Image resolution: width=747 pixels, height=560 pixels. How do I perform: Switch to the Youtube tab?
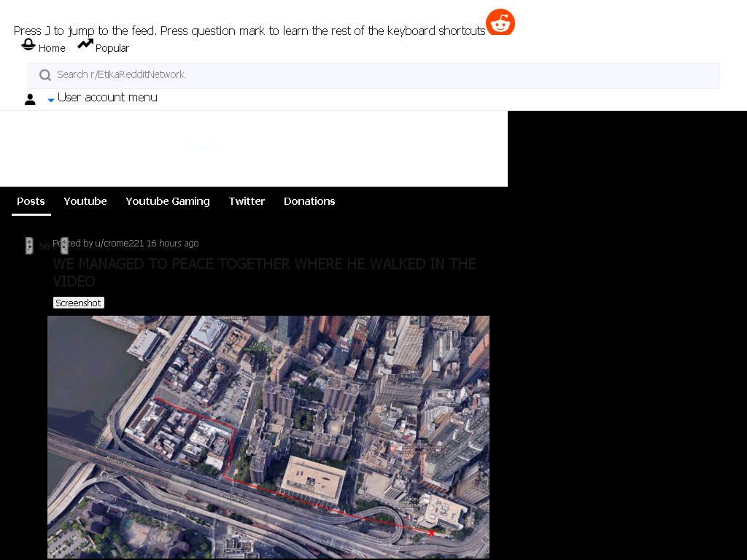[85, 201]
